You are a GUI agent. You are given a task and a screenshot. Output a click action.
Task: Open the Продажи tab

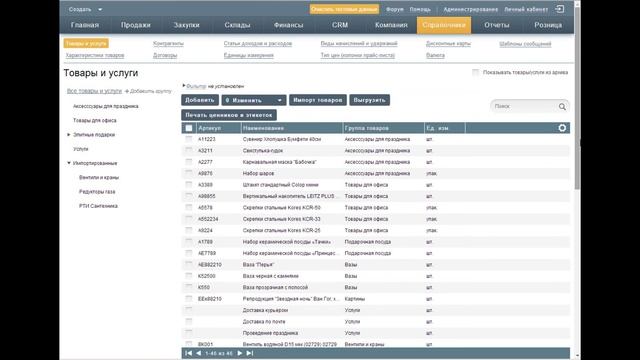136,25
